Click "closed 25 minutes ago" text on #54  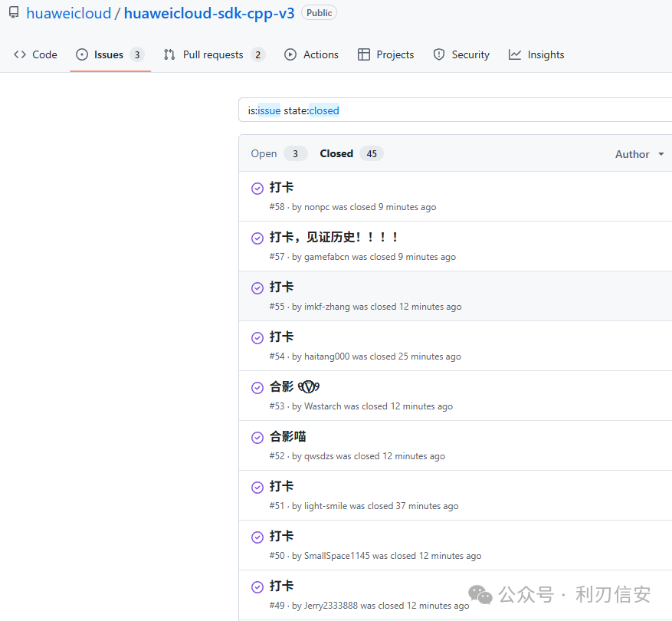point(415,356)
